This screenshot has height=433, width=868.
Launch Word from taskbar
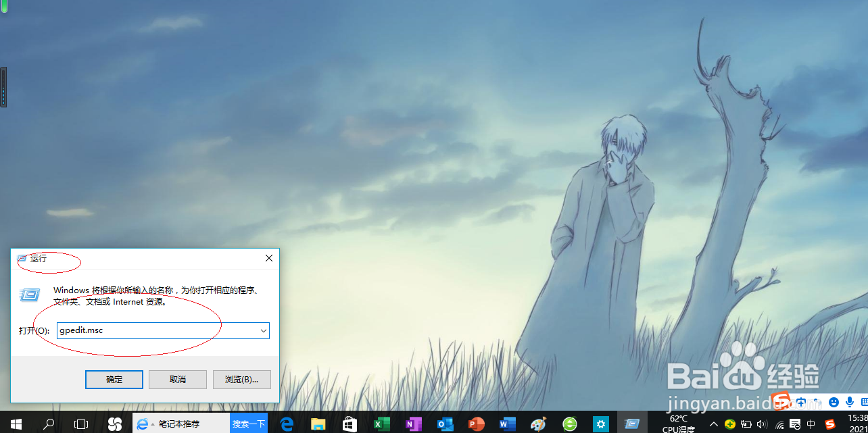[x=508, y=424]
